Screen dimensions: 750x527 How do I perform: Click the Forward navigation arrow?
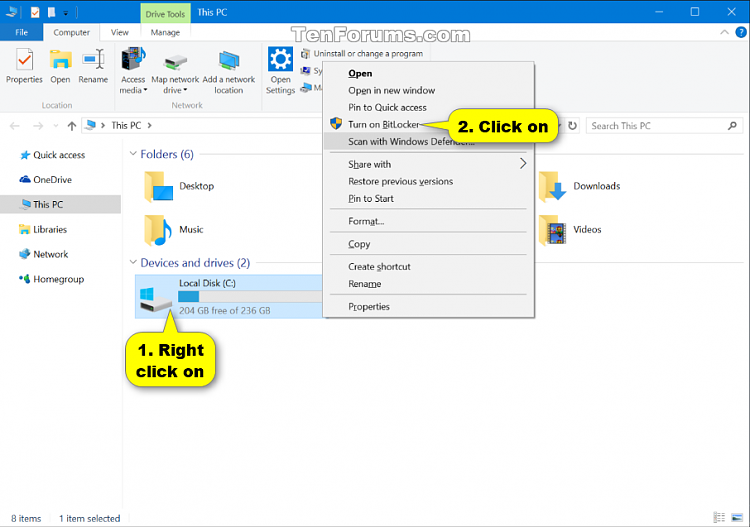pyautogui.click(x=38, y=126)
